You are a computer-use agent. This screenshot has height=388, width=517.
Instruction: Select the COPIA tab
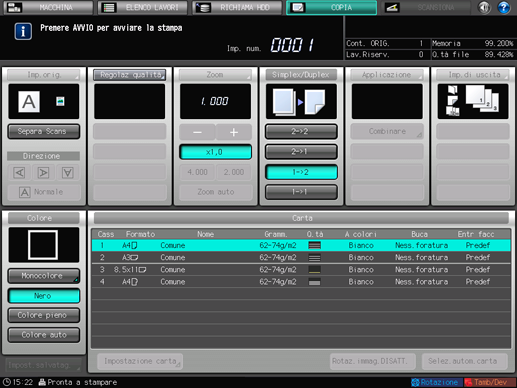pos(331,7)
